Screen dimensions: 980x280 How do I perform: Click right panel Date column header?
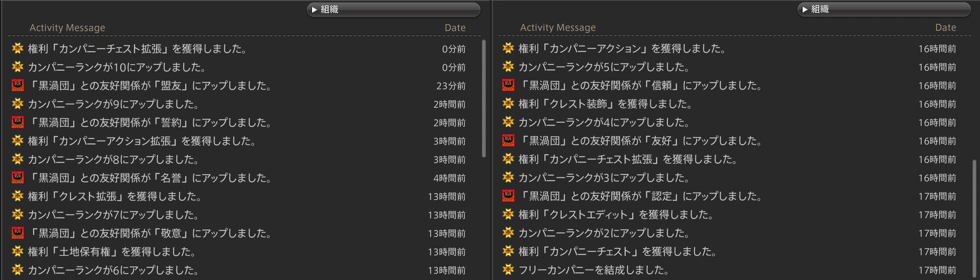point(946,27)
